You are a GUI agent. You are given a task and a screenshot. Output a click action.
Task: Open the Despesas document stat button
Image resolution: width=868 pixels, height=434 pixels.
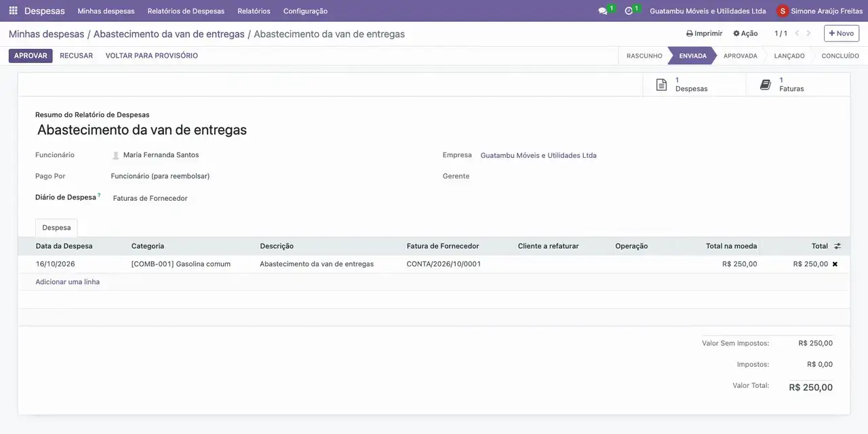click(x=694, y=85)
